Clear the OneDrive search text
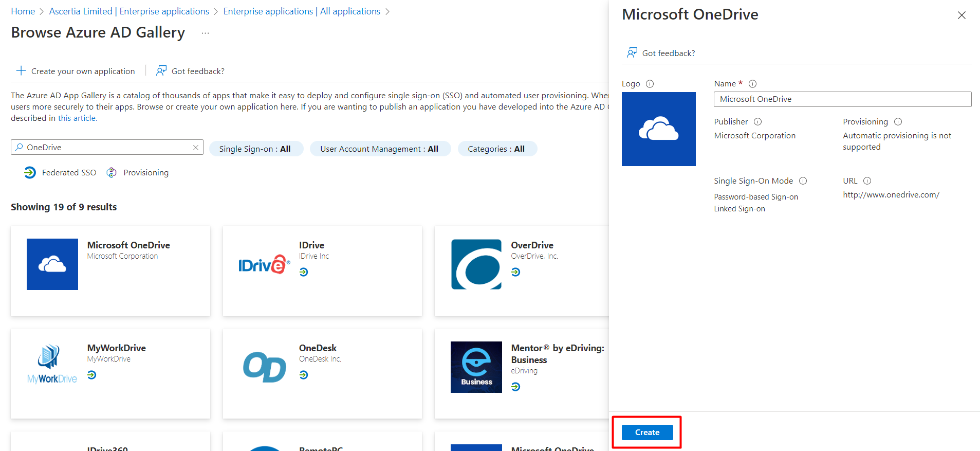Viewport: 980px width, 451px height. pos(196,148)
